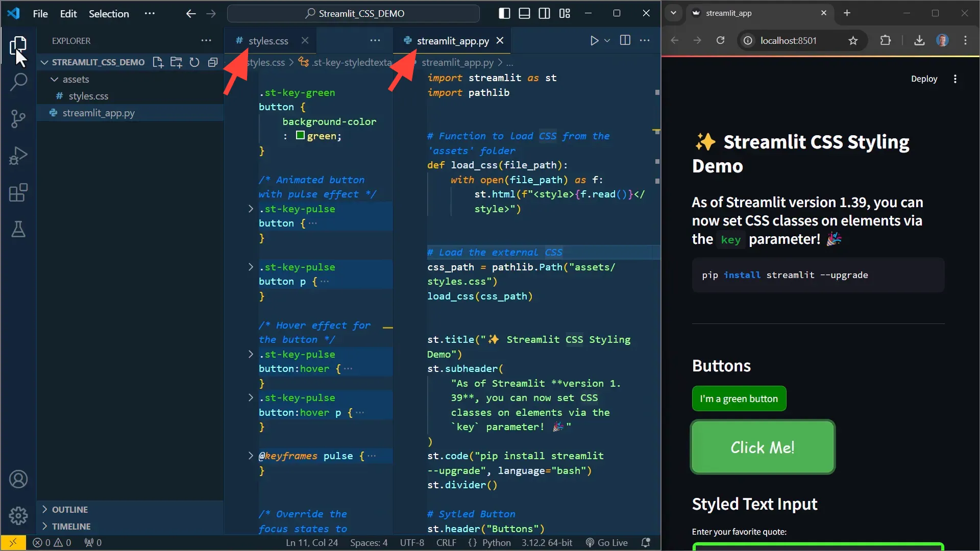The width and height of the screenshot is (980, 551).
Task: Collapse the assets folder
Action: pyautogui.click(x=55, y=79)
